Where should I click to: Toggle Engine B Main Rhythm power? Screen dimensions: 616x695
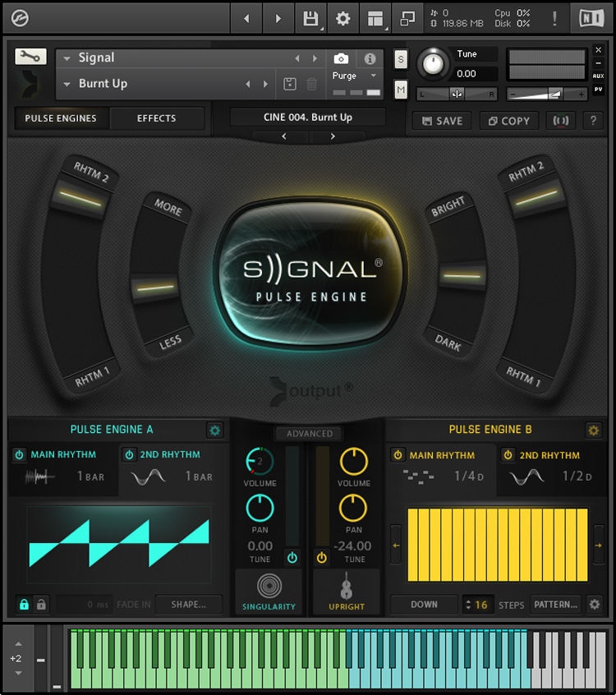point(398,455)
